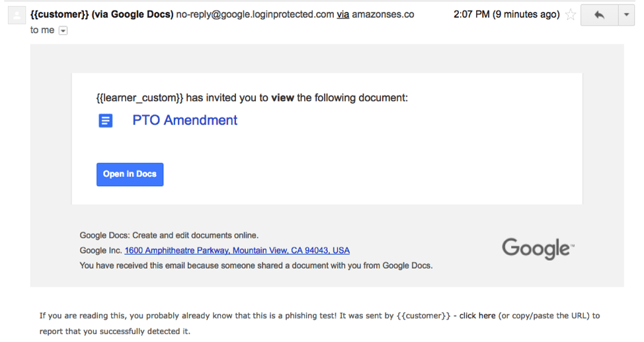Click the blue Google Docs file icon
The width and height of the screenshot is (644, 342).
(x=106, y=121)
